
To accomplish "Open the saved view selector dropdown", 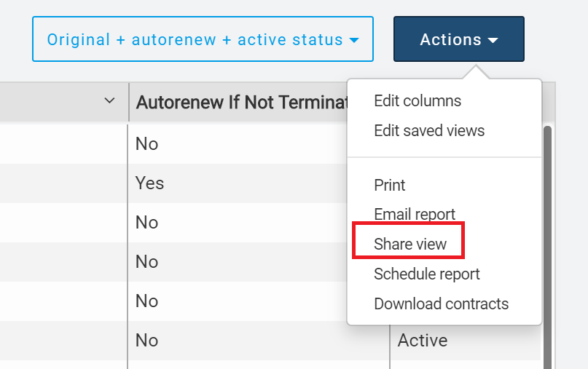I will point(203,39).
